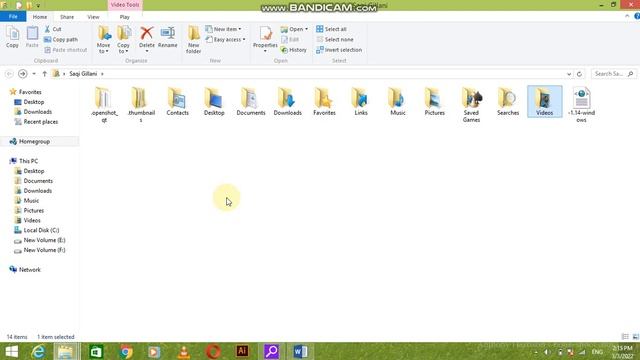
Task: Open the File menu tab
Action: tap(13, 17)
